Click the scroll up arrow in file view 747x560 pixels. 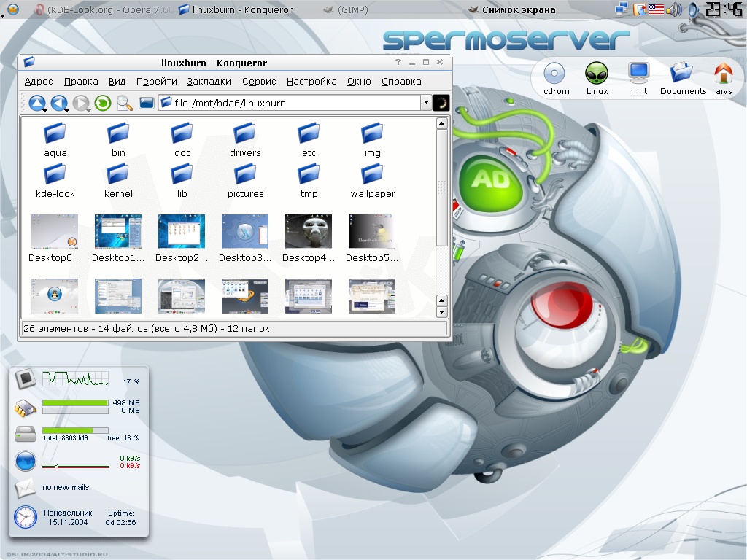pos(441,124)
